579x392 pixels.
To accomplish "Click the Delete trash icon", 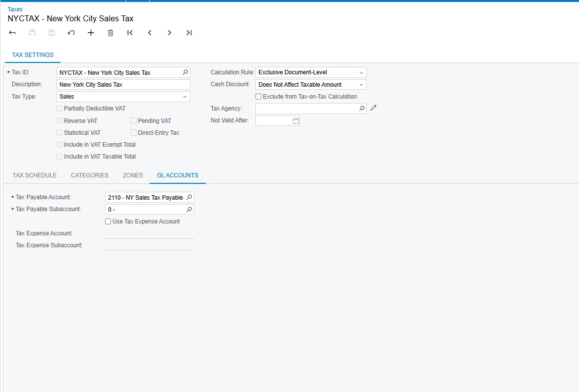I will coord(111,33).
